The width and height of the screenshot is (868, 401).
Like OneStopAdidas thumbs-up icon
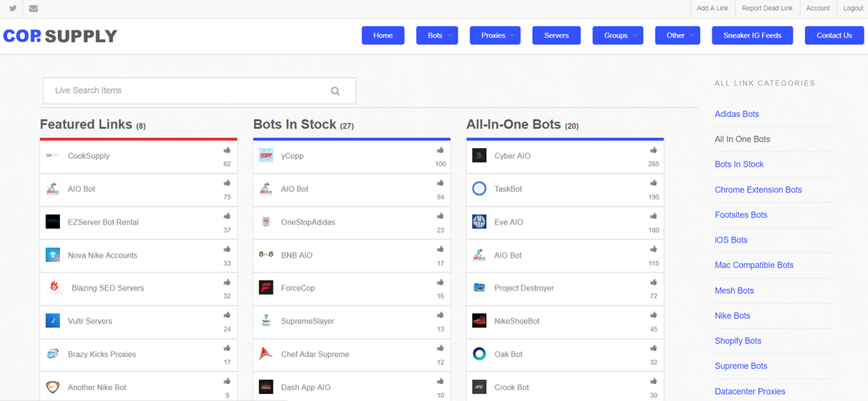tap(441, 216)
